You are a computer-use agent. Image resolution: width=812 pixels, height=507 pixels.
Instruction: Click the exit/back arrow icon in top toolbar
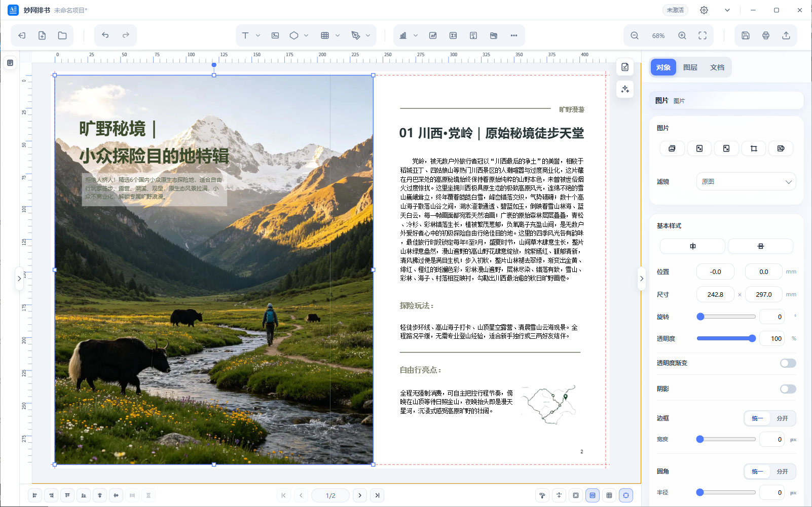pyautogui.click(x=22, y=35)
